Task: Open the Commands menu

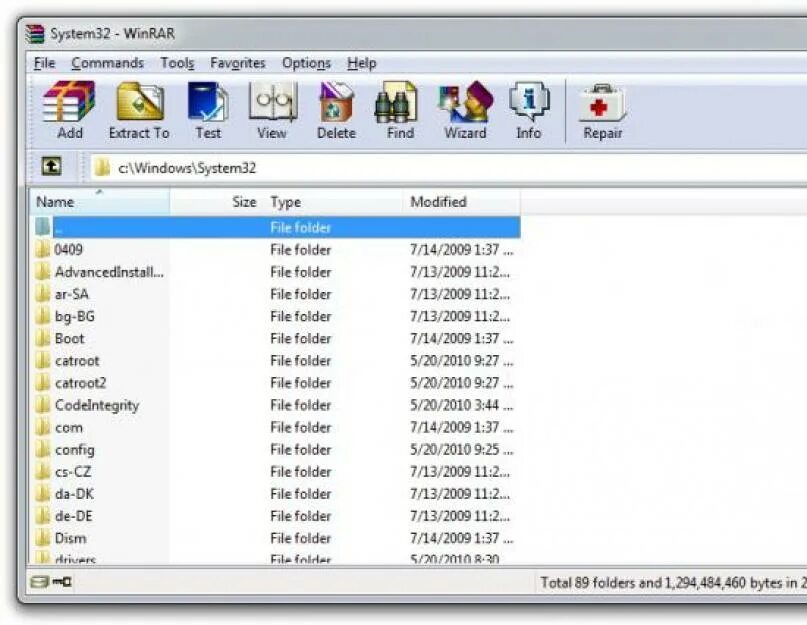Action: pyautogui.click(x=108, y=63)
